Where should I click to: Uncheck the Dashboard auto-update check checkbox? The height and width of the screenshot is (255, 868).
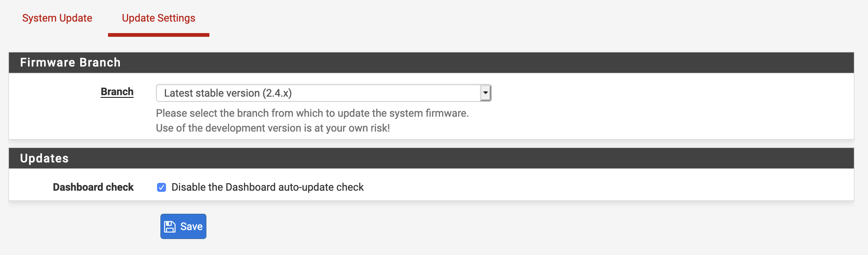coord(161,187)
